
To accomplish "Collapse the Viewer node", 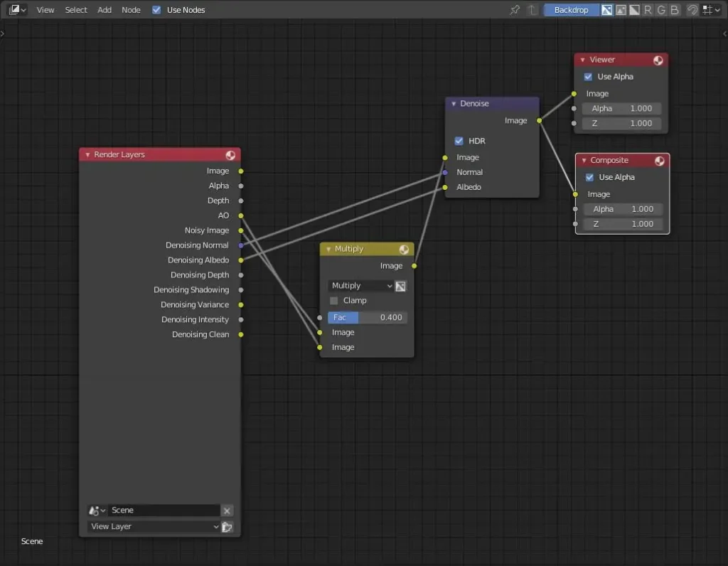I will coord(583,60).
